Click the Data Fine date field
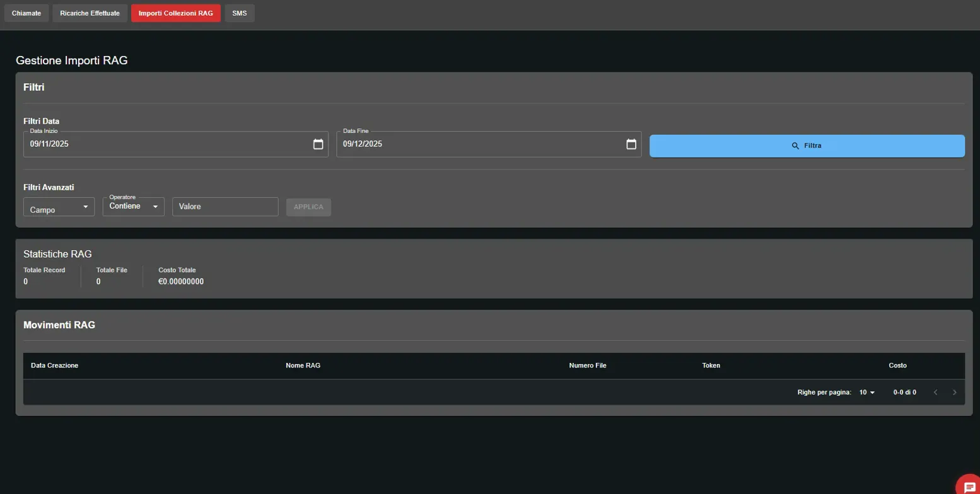 pyautogui.click(x=479, y=144)
